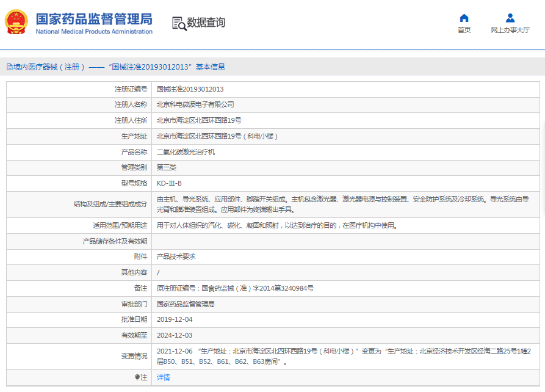Click the 首页 text label
This screenshot has width=545, height=392.
[x=464, y=30]
